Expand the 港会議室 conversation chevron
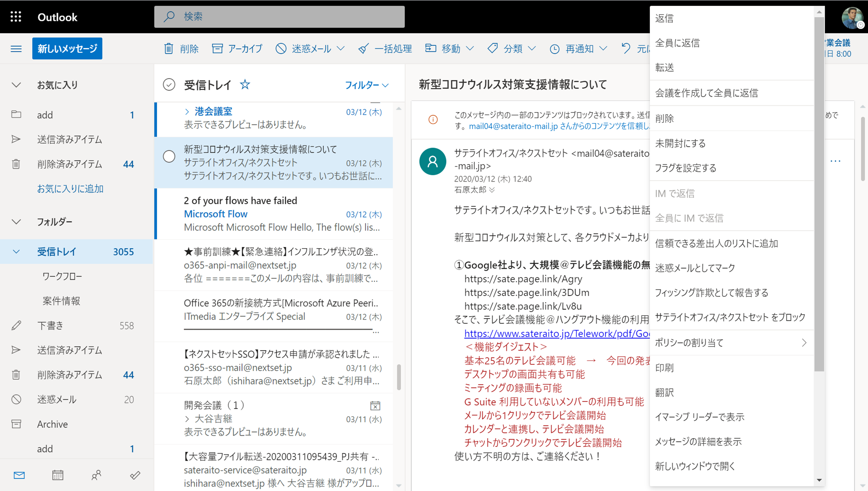Viewport: 868px width, 491px height. point(187,112)
